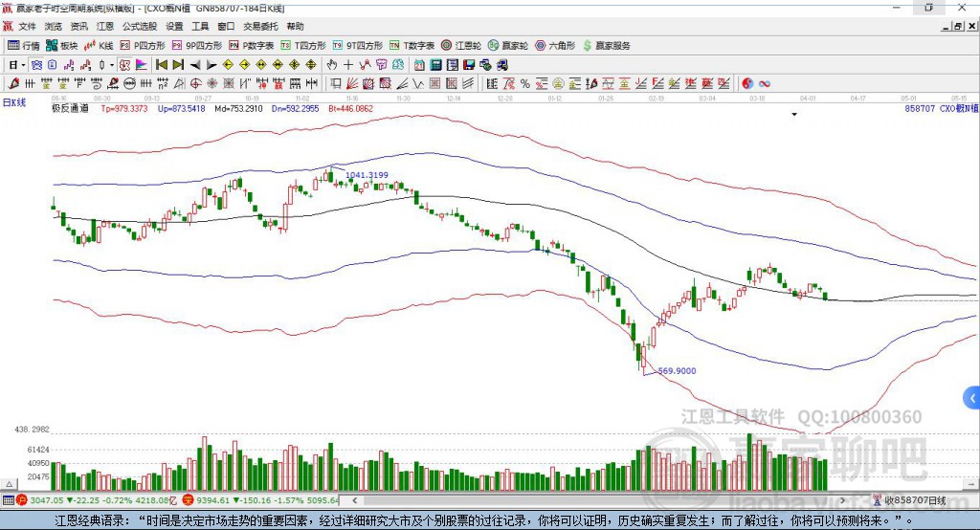This screenshot has width=980, height=530.
Task: Click the first yellow diamond arrow icon
Action: pos(228,65)
